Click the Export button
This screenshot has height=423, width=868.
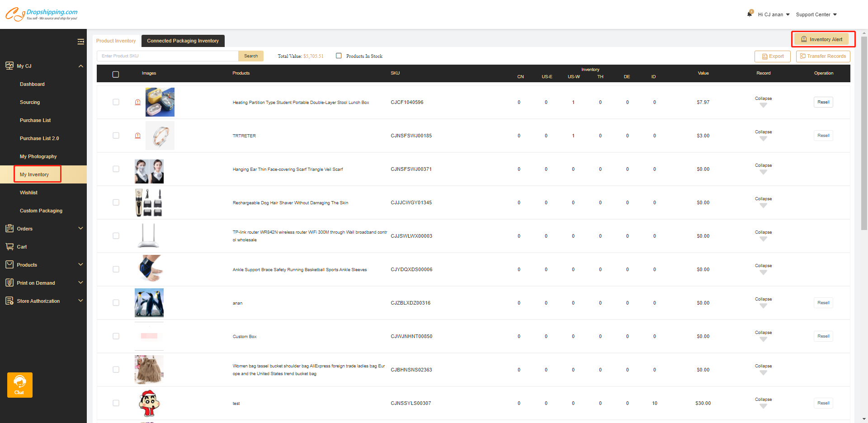(772, 56)
